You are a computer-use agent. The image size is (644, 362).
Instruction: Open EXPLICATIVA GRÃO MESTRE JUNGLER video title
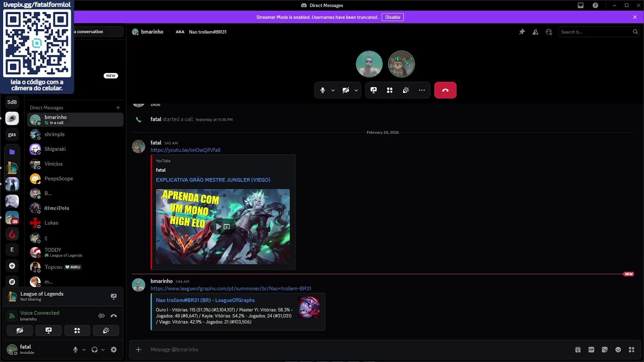[213, 179]
